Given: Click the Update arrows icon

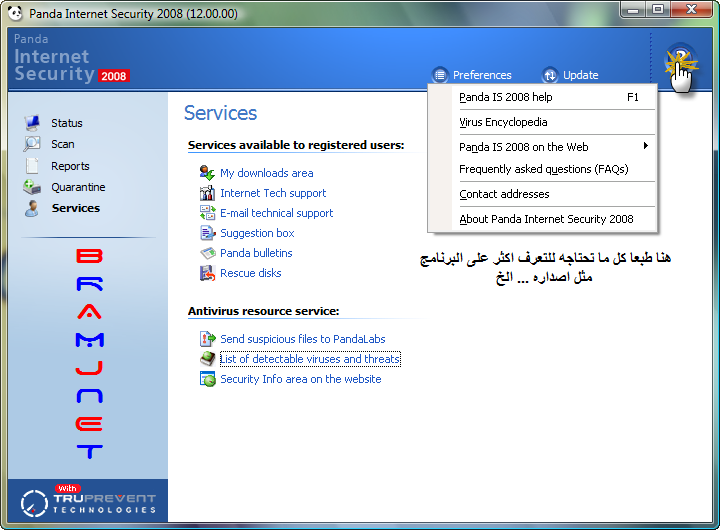Looking at the screenshot, I should click(x=550, y=75).
